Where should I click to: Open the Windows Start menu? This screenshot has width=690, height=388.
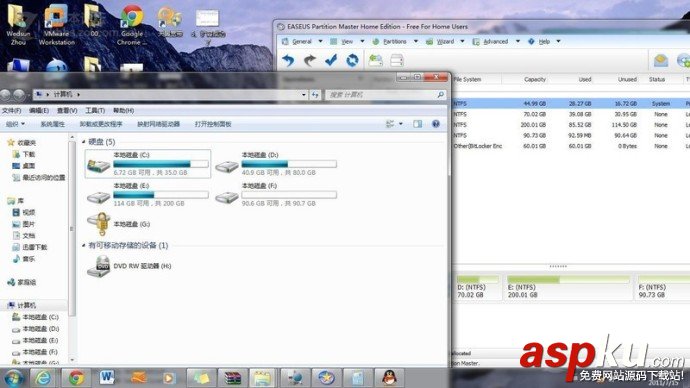coord(13,378)
